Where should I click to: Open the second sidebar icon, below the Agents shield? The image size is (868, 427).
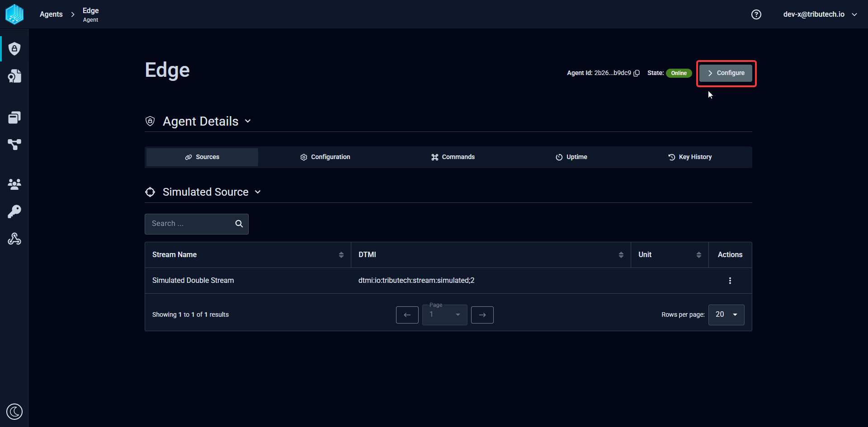14,76
